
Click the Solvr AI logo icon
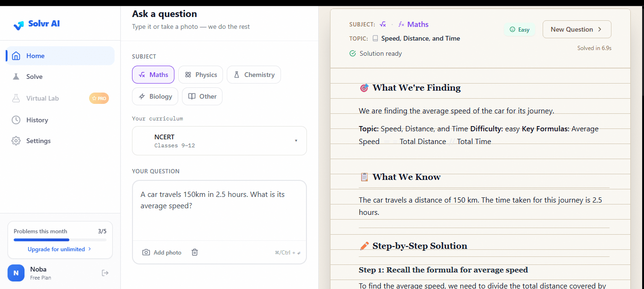(18, 25)
